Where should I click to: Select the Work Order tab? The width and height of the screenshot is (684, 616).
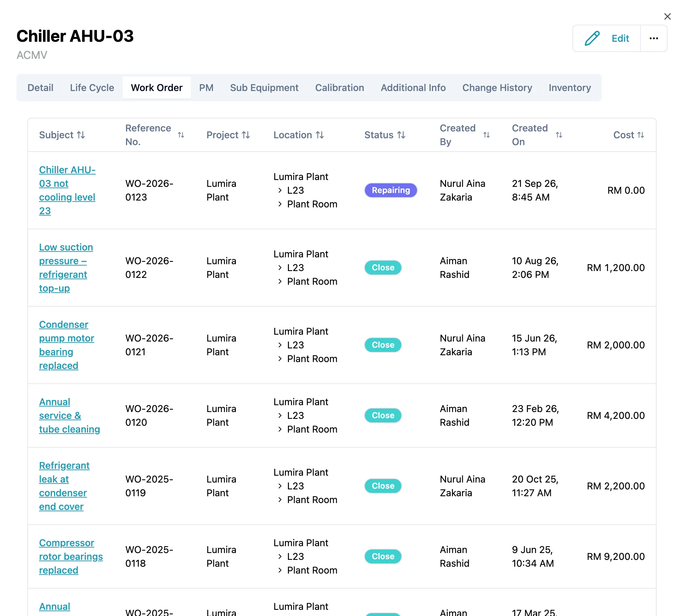point(157,88)
